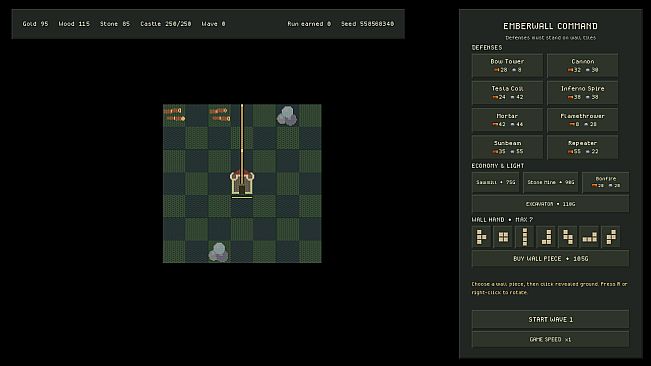Viewport: 651px width, 366px height.
Task: Click the Seed number text
Action: coord(367,24)
